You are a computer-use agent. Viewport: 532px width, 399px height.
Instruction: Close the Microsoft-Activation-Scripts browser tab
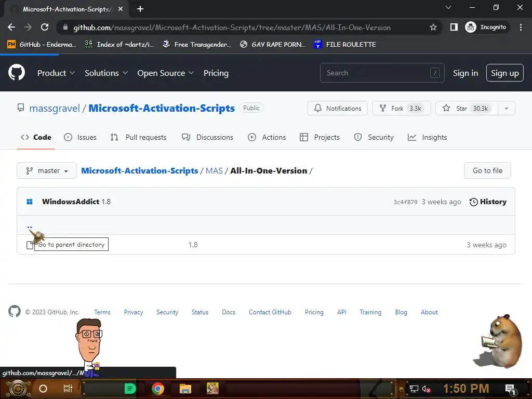[121, 9]
